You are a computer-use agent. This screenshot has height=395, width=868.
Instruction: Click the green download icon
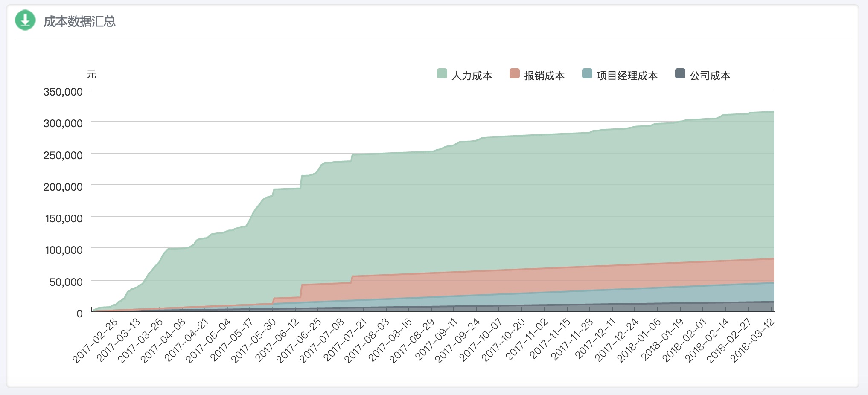pos(25,20)
